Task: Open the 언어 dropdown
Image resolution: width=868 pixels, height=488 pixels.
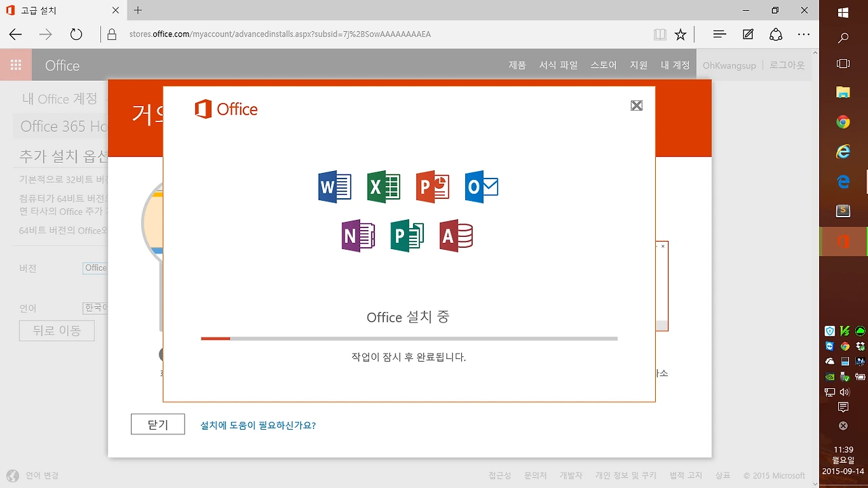Action: (95, 307)
